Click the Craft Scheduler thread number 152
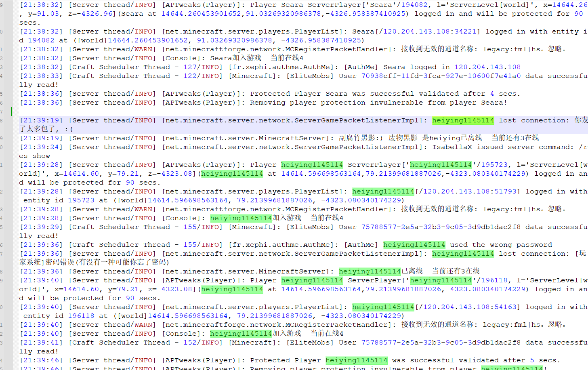This screenshot has width=588, height=370. point(190,343)
